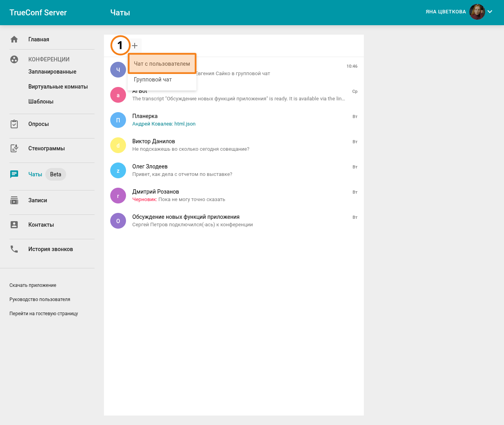Open the Главная home icon
The height and width of the screenshot is (425, 504).
tap(14, 39)
